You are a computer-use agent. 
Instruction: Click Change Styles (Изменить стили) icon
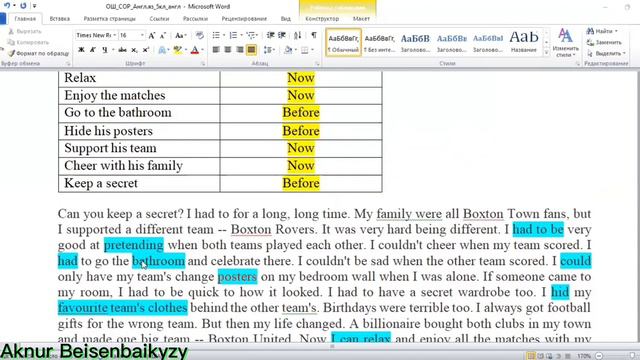[x=565, y=42]
